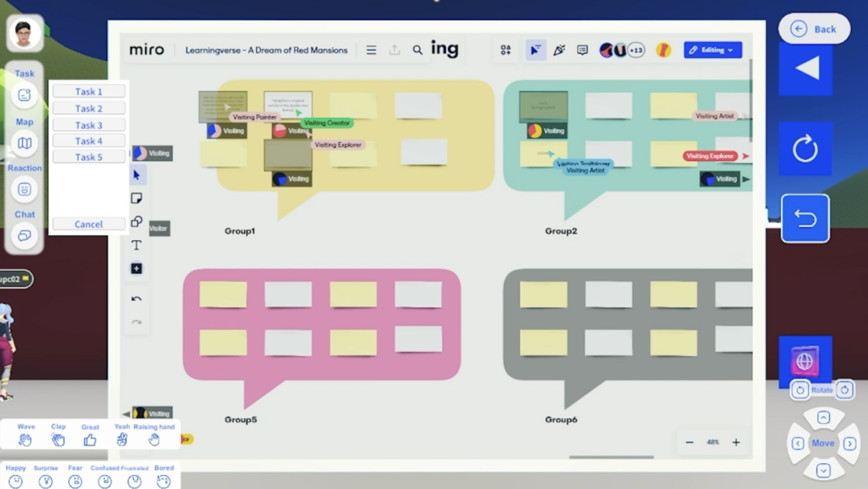Expand the hidden collaborators +13 circle
Screen dimensions: 868x489
(636, 50)
